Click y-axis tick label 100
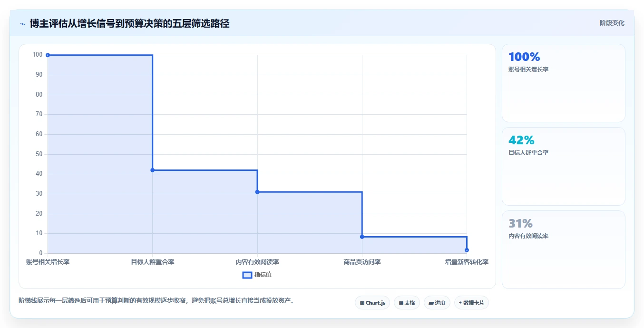Screen dimensions: 644x328 (38, 55)
